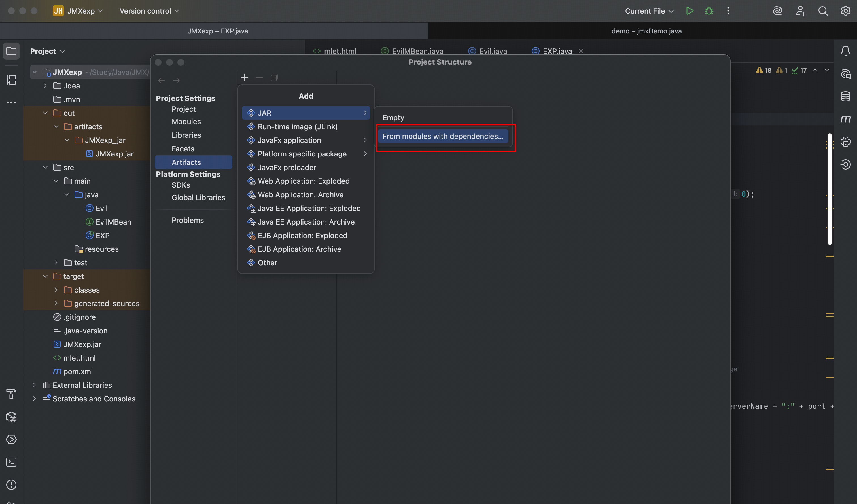Screen dimensions: 857x504
Task: Open the Notifications bell panel
Action: pyautogui.click(x=845, y=51)
